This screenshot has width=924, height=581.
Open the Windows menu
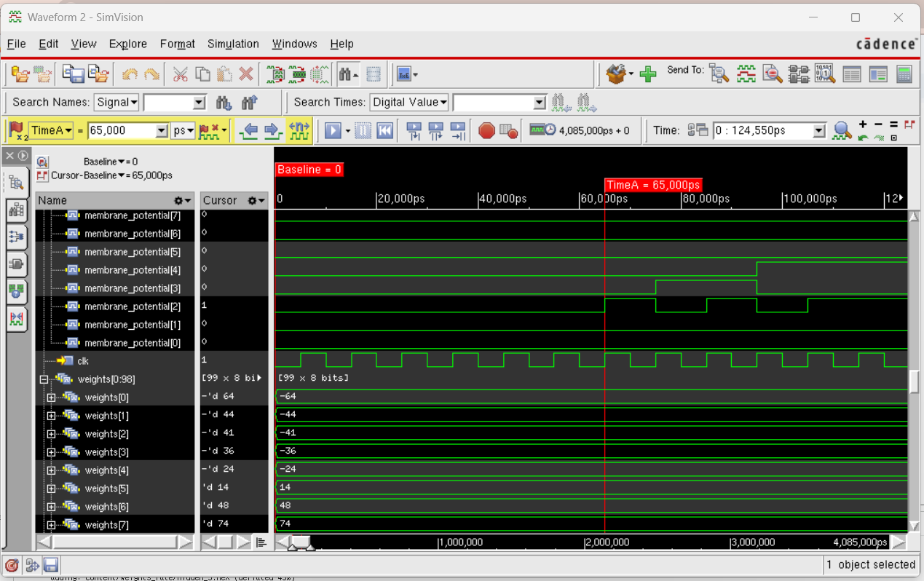pos(294,44)
